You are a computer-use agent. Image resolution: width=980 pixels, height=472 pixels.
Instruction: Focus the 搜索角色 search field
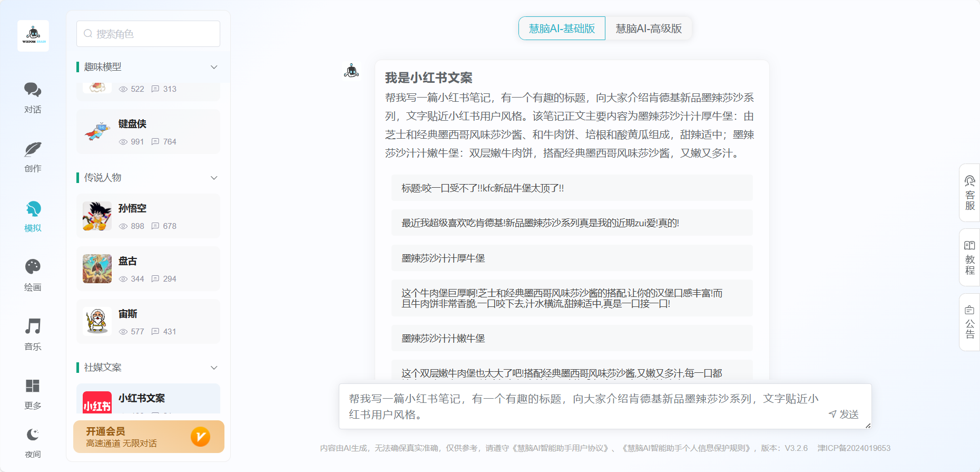pos(148,34)
